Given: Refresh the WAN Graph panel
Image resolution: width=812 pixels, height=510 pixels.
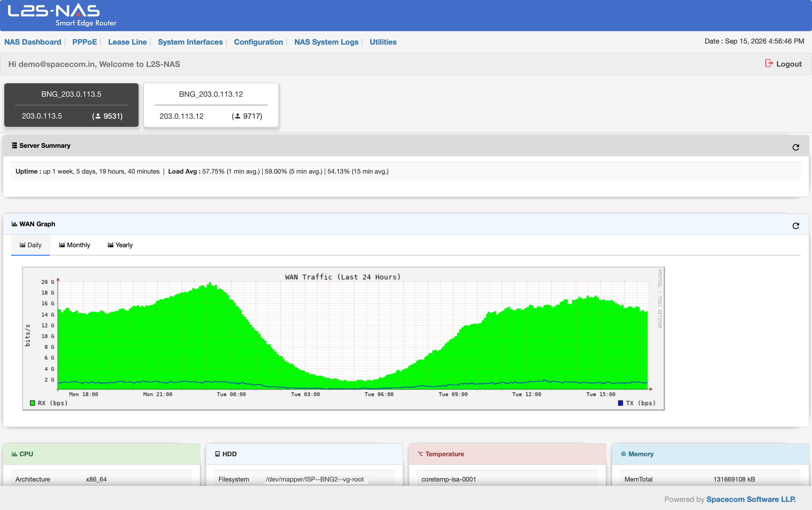Looking at the screenshot, I should tap(795, 226).
